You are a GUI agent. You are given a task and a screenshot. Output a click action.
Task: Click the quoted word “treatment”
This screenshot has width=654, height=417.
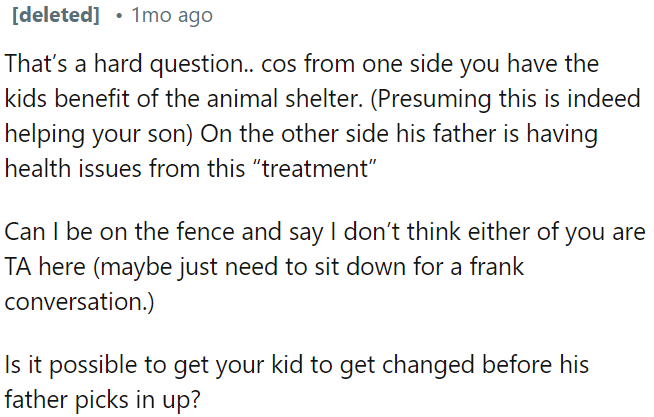(318, 168)
